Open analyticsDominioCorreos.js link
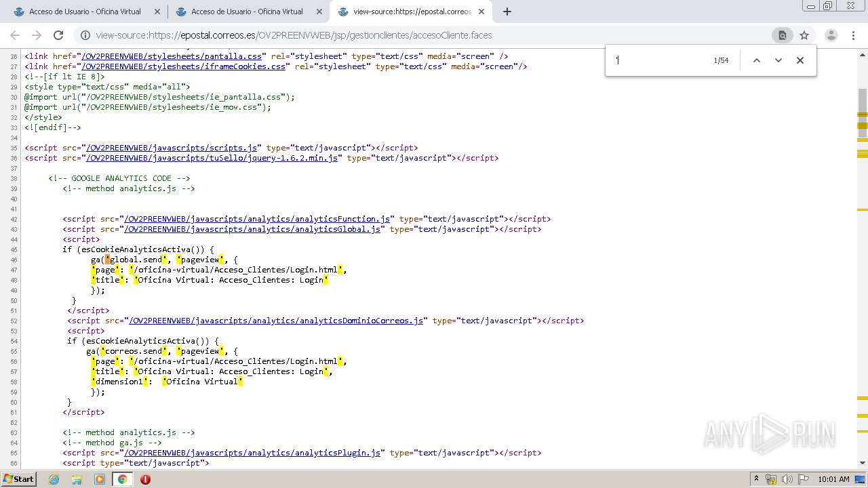868x488 pixels. click(276, 321)
